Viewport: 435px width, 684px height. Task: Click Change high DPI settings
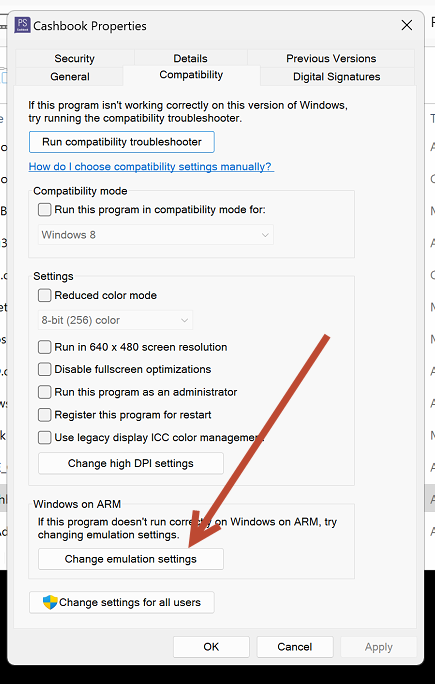[131, 463]
